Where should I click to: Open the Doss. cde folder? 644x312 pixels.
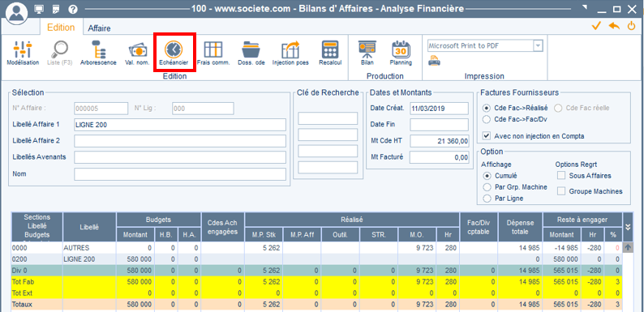[x=251, y=53]
